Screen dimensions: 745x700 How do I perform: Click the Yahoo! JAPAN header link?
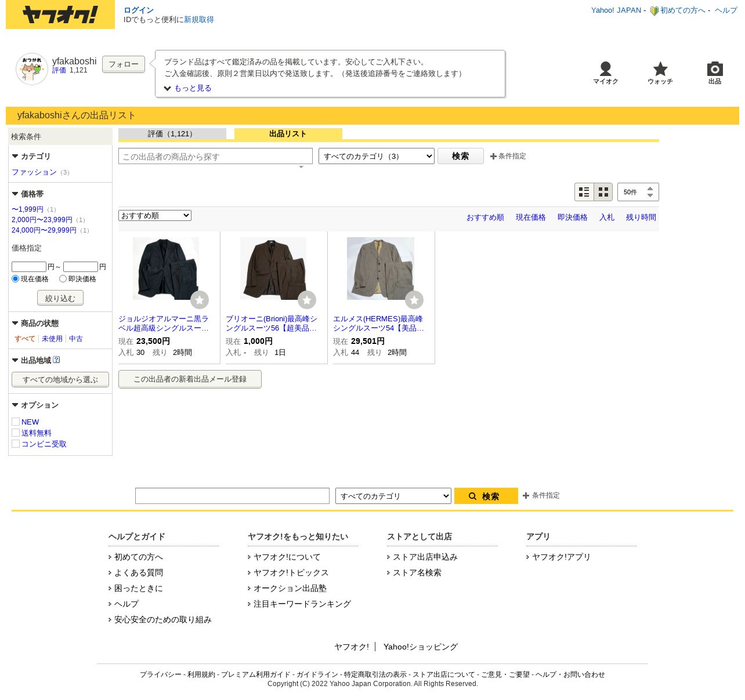[616, 10]
